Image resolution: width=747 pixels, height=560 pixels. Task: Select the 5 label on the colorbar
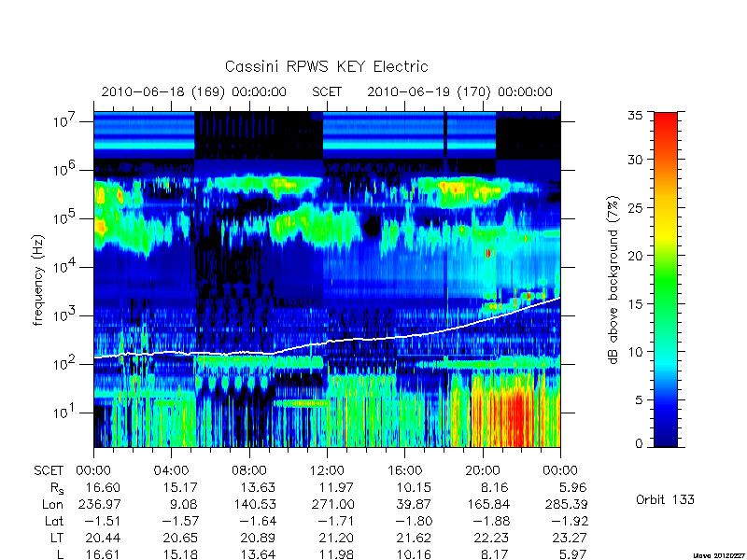click(639, 399)
